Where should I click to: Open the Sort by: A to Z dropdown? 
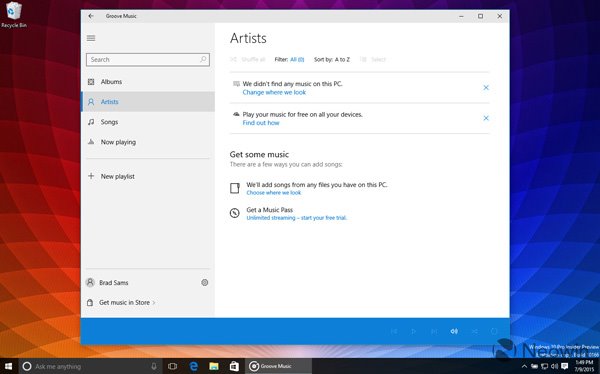(332, 59)
